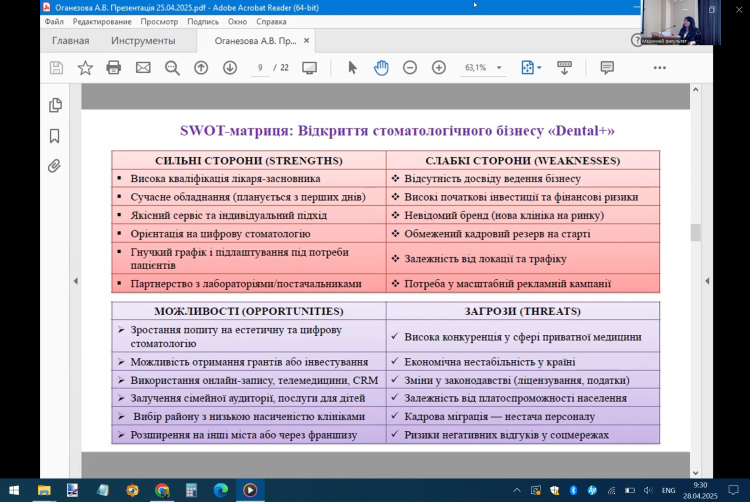Click the SWOT-матриця slide title
The image size is (750, 502).
pyautogui.click(x=397, y=131)
